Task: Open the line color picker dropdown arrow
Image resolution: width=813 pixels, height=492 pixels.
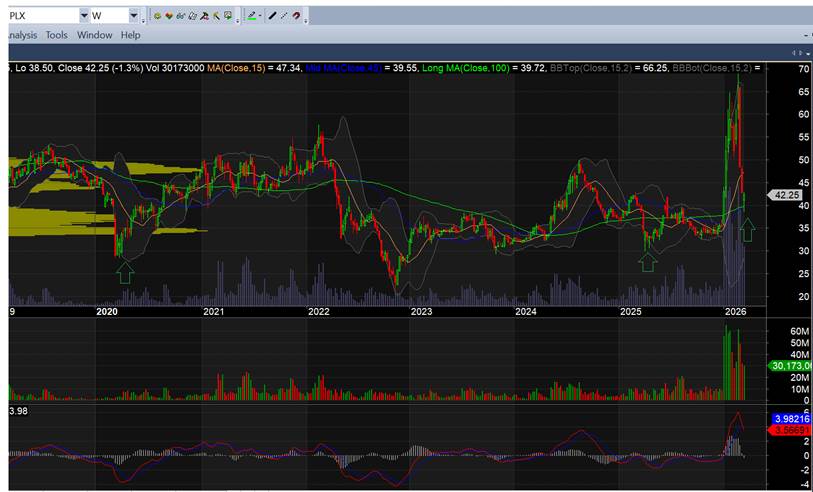Action: click(261, 16)
